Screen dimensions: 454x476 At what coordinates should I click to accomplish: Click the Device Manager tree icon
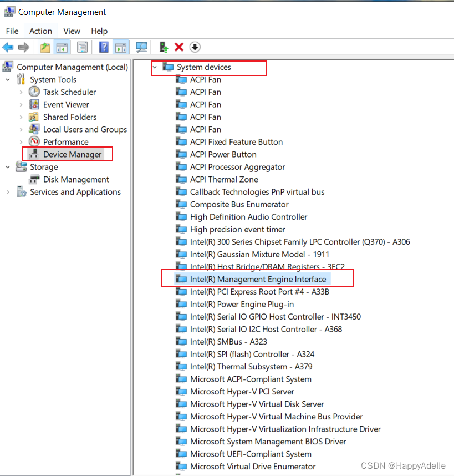pos(34,154)
